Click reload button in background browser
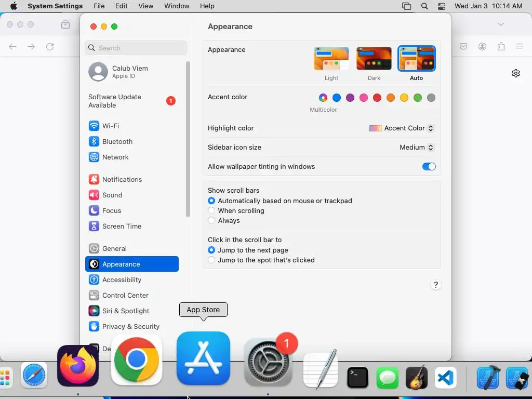 click(50, 46)
